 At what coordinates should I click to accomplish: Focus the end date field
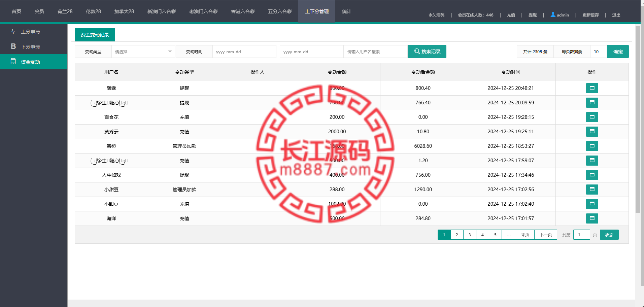tap(311, 52)
